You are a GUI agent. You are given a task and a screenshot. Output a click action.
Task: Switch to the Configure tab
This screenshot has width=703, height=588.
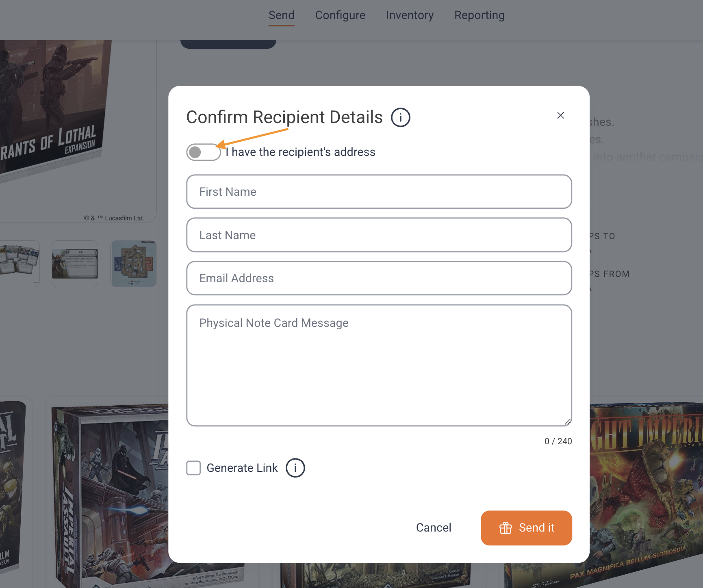(x=340, y=15)
